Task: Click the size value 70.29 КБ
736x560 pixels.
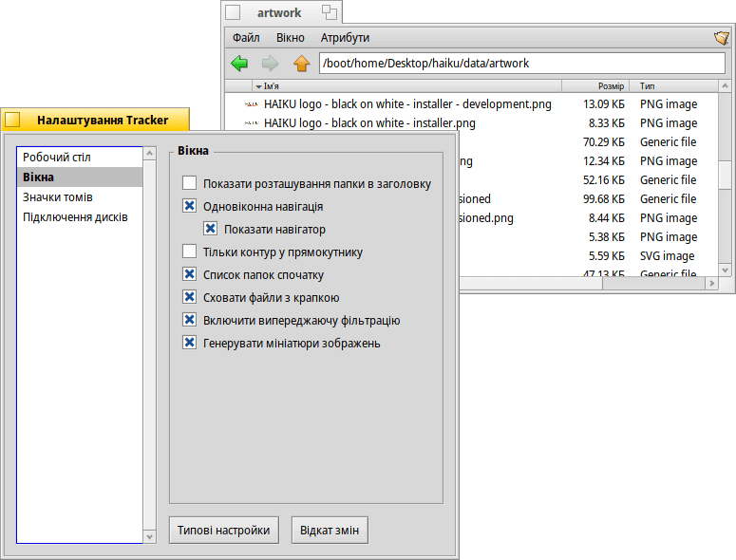Action: point(604,142)
